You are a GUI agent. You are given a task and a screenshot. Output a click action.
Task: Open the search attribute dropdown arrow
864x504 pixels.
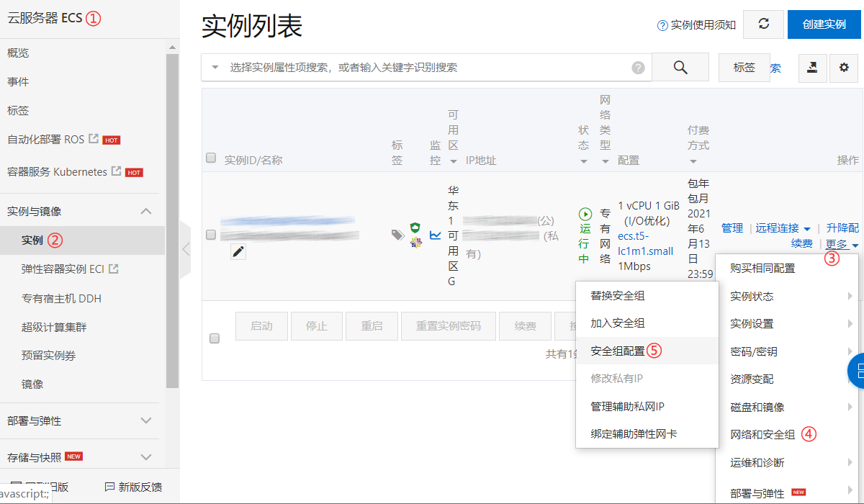(x=215, y=68)
